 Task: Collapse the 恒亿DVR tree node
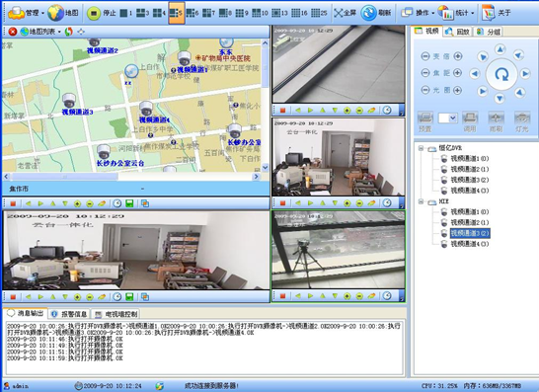pyautogui.click(x=421, y=148)
